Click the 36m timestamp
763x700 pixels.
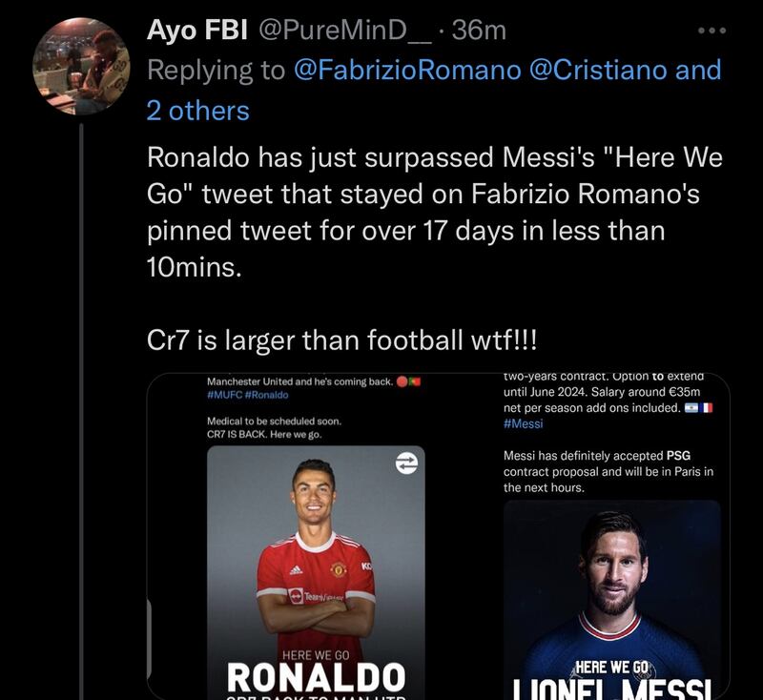point(479,31)
